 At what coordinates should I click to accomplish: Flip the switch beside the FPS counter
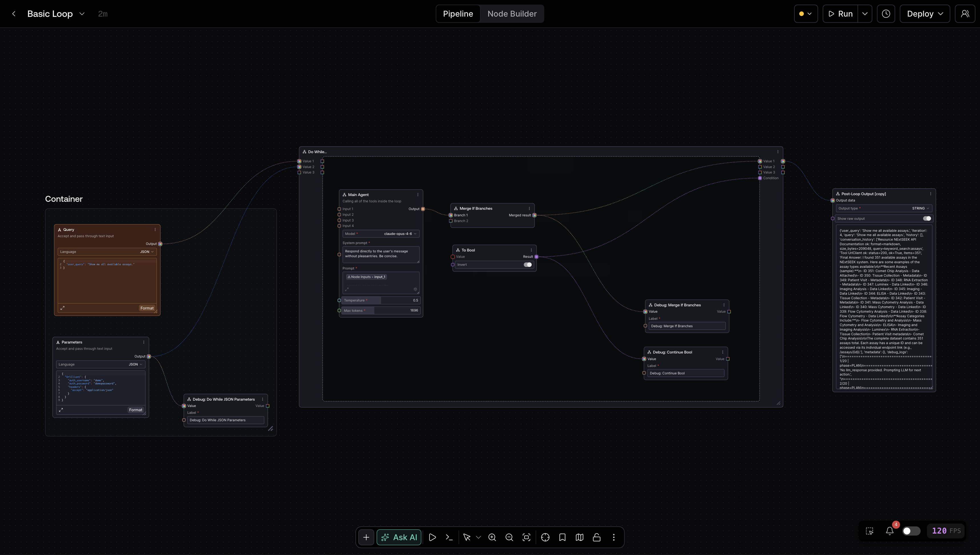pyautogui.click(x=911, y=531)
